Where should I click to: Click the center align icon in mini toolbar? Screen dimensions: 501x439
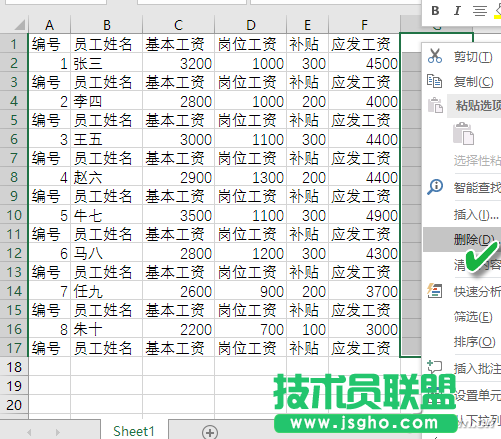pos(480,11)
